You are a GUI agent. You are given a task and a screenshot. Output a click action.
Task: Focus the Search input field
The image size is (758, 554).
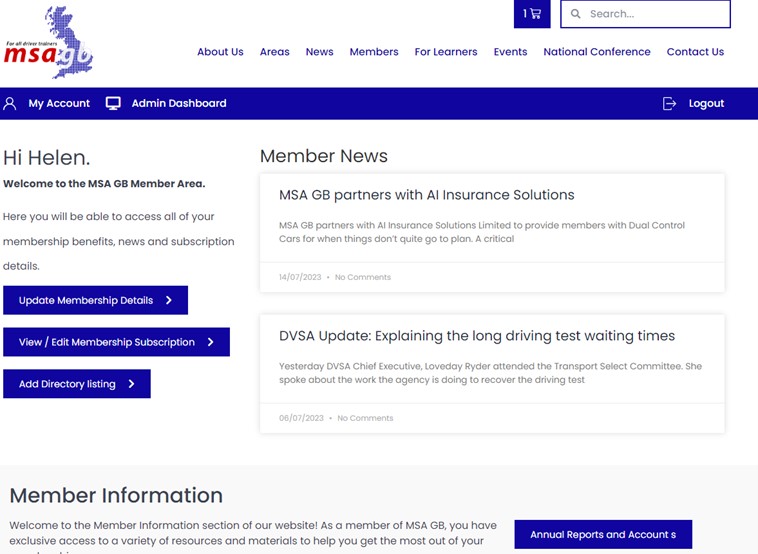click(x=645, y=14)
